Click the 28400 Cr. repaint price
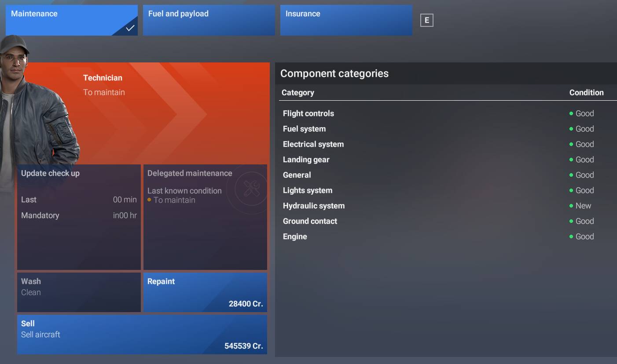This screenshot has width=617, height=364. 246,304
